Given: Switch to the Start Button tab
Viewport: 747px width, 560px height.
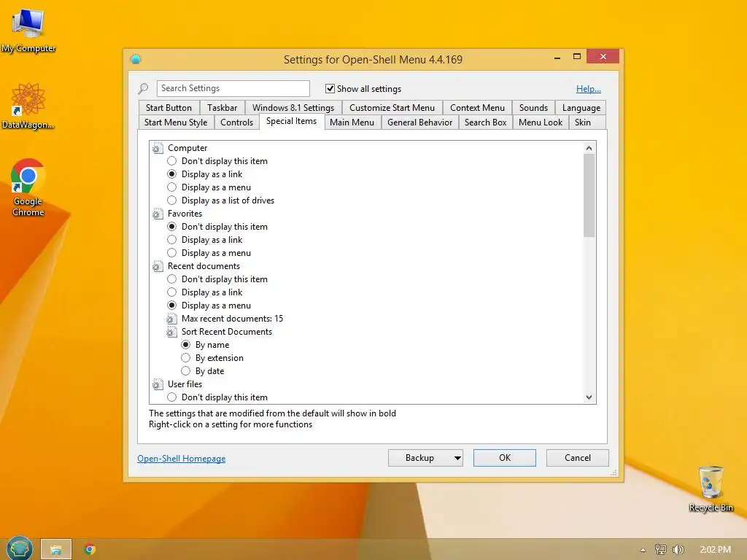Looking at the screenshot, I should click(169, 108).
